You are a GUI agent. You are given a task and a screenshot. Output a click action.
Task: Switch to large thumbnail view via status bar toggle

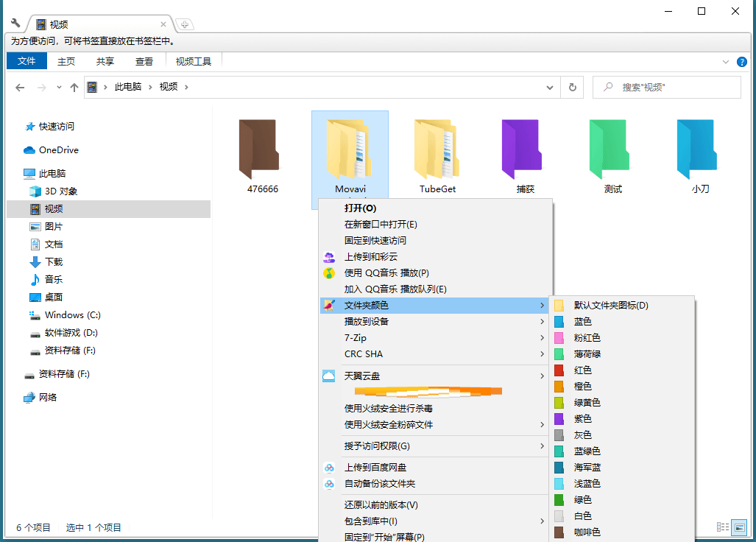(738, 527)
